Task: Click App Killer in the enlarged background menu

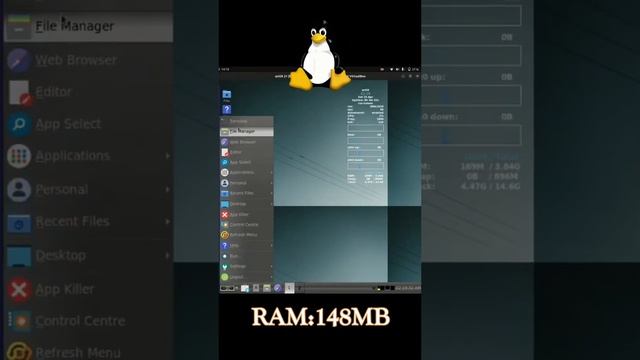Action: [89, 289]
